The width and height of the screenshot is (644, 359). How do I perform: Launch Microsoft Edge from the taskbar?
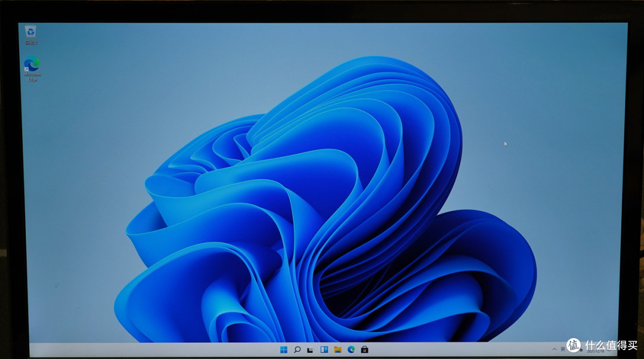pos(351,350)
